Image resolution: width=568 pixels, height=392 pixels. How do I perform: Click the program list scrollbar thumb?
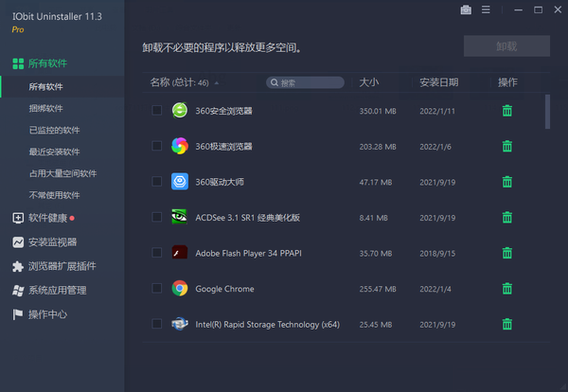[x=547, y=112]
